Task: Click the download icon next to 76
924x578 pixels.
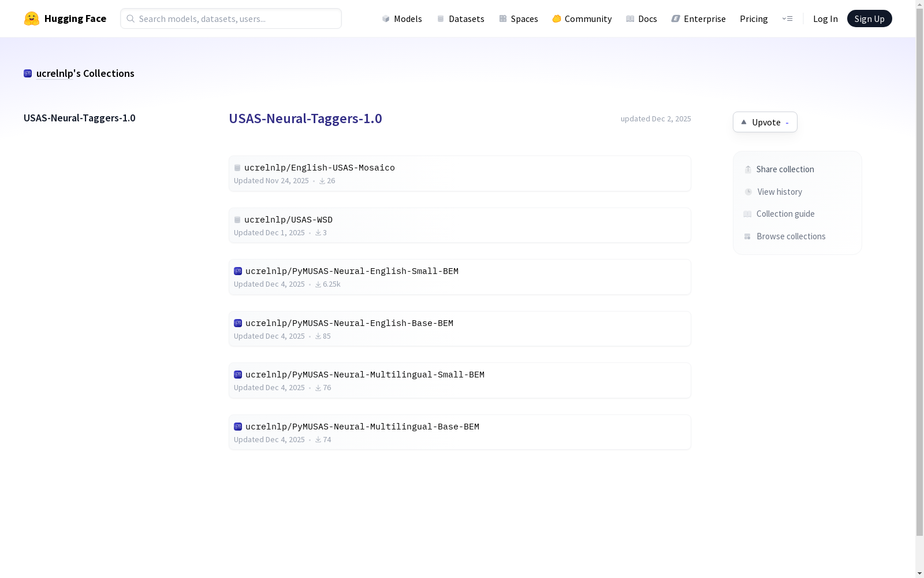Action: (x=318, y=388)
